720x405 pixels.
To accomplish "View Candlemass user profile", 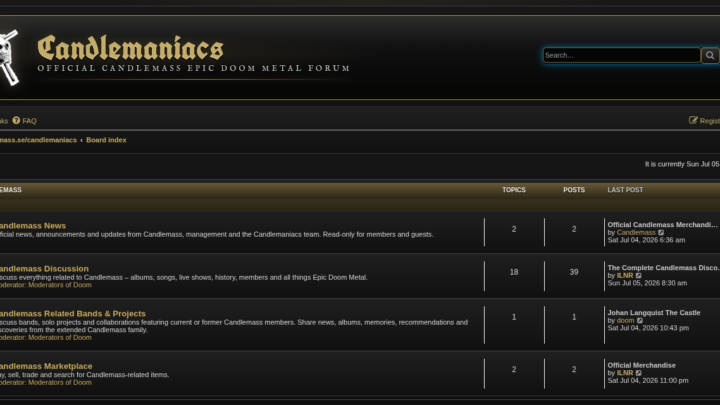I will coord(636,233).
